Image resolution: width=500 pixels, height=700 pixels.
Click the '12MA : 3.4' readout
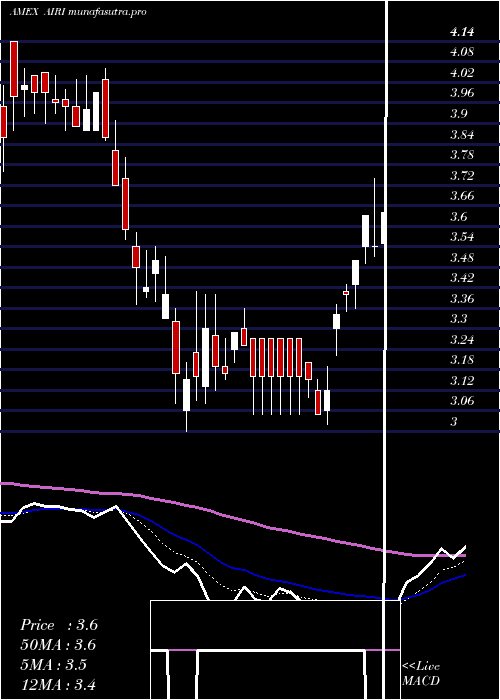[x=58, y=684]
